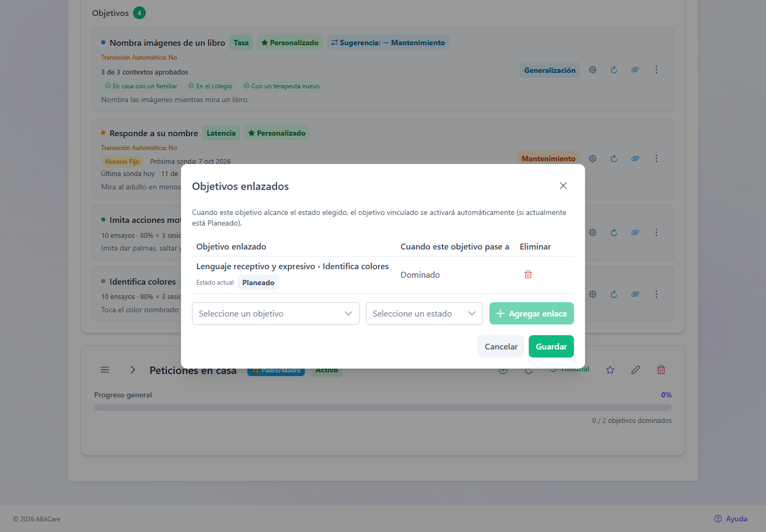
Task: Click the Planeado status badge in the dialog
Action: coord(258,282)
